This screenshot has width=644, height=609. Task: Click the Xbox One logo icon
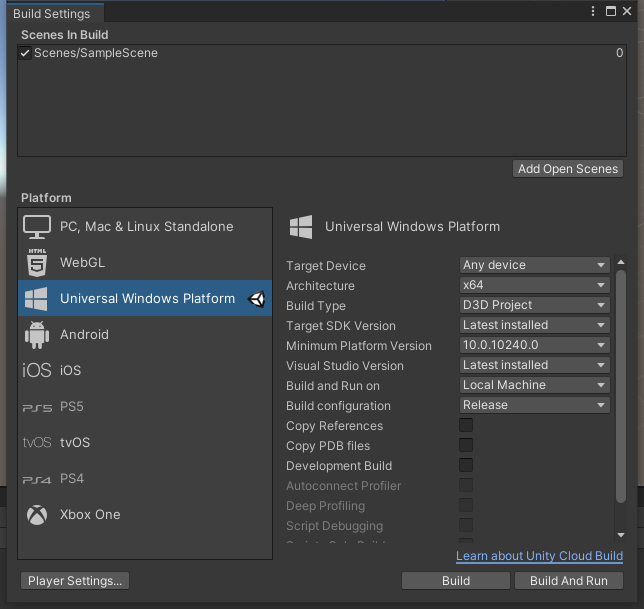click(37, 515)
